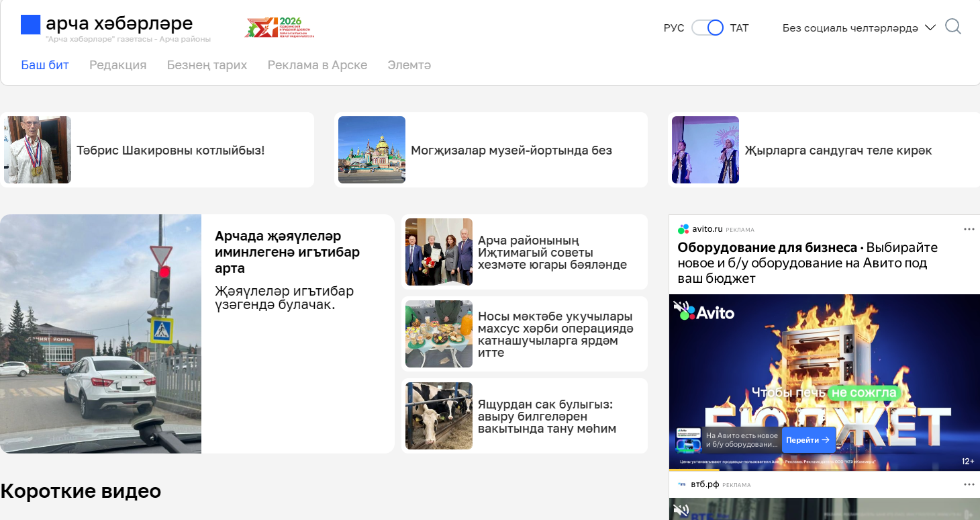Open 'Ящурдан сак булыгыз' article link

point(547,417)
